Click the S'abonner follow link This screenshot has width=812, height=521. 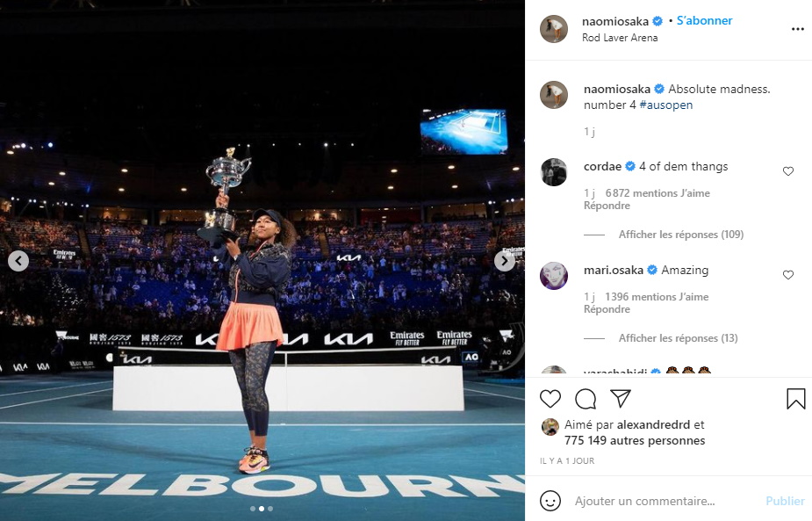(704, 21)
